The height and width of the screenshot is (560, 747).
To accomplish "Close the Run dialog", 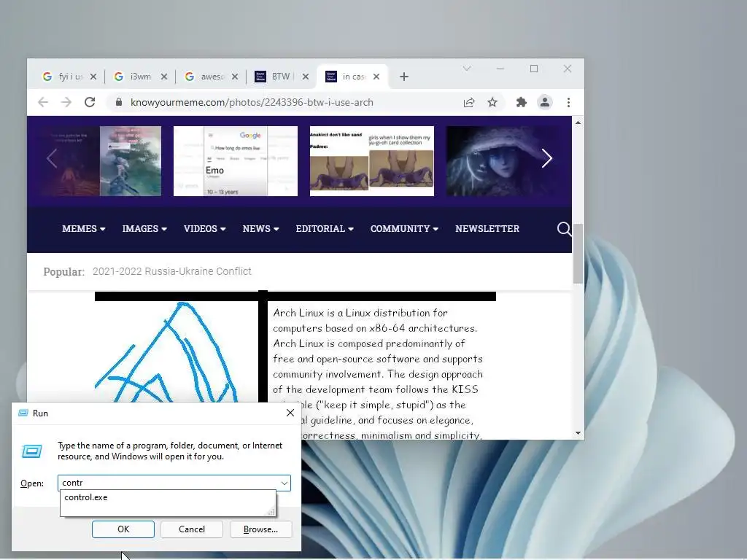I will pos(290,413).
